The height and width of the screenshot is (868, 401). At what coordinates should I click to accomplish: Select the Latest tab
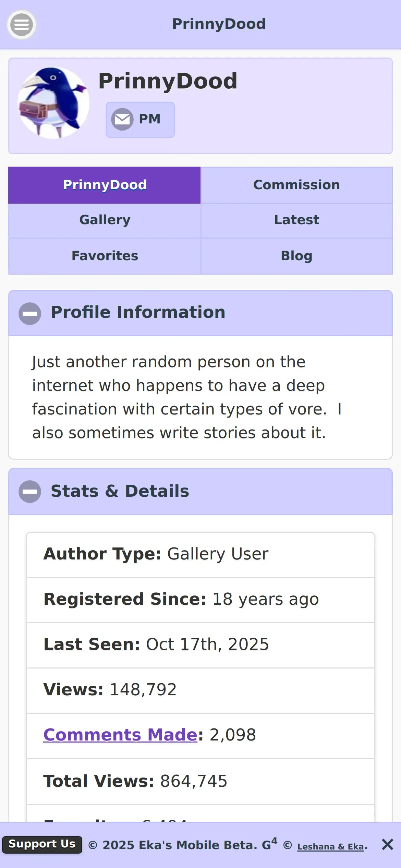tap(296, 220)
